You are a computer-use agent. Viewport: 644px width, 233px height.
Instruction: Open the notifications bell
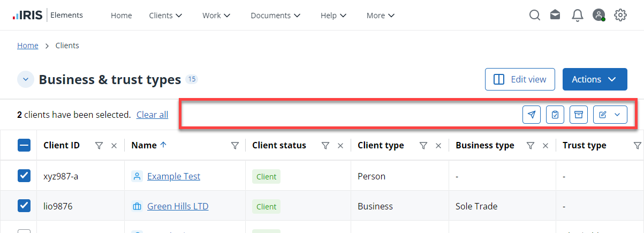[577, 16]
